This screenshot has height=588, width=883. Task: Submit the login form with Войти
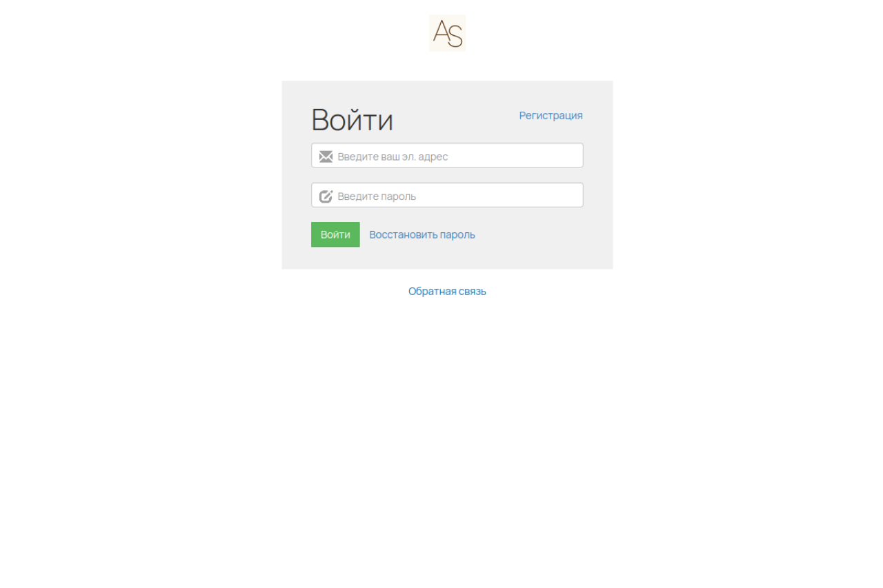pyautogui.click(x=335, y=234)
